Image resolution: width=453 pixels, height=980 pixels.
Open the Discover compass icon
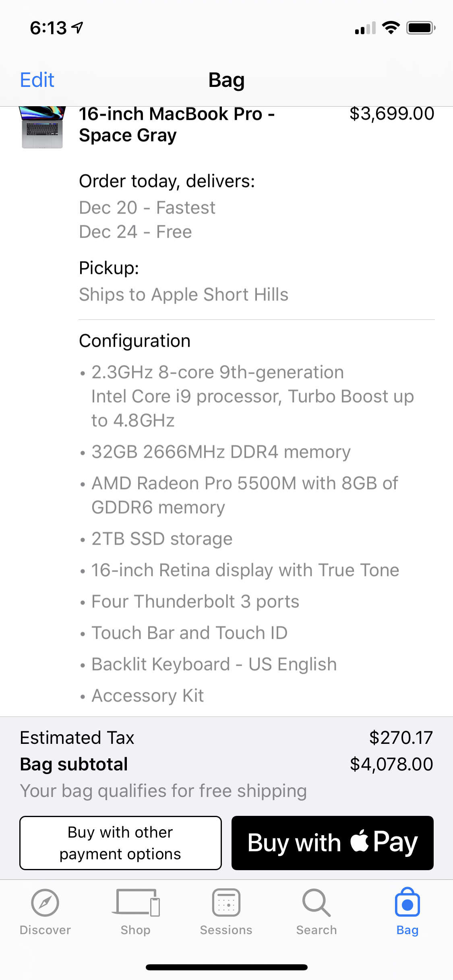(x=45, y=902)
